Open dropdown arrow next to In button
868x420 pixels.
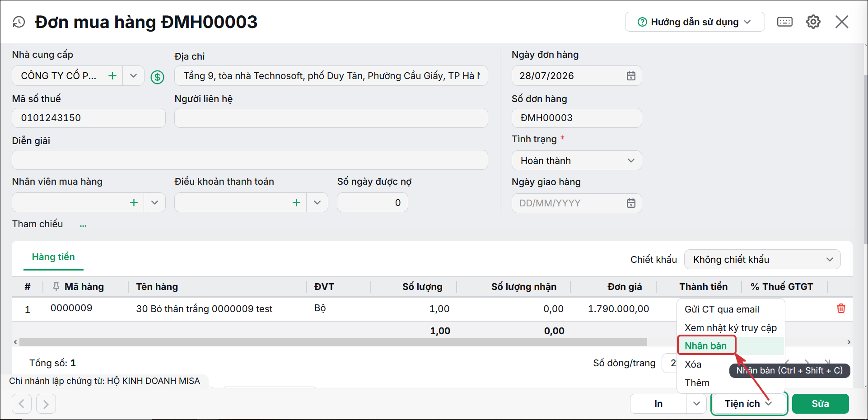coord(696,404)
